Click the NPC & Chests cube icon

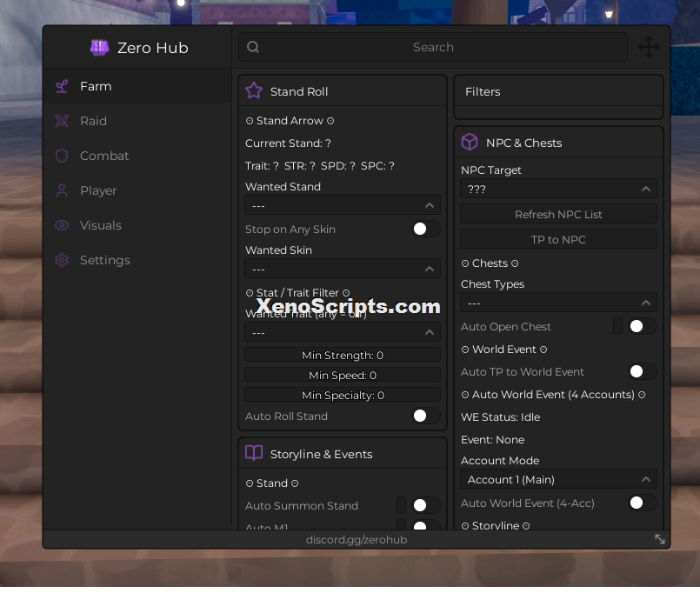click(x=470, y=143)
